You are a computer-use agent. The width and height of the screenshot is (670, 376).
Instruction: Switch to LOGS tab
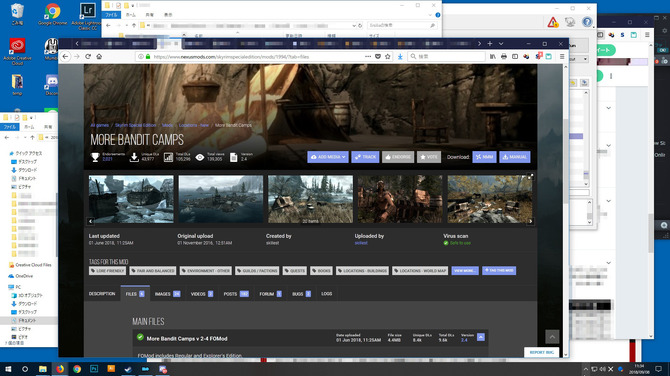click(x=326, y=294)
